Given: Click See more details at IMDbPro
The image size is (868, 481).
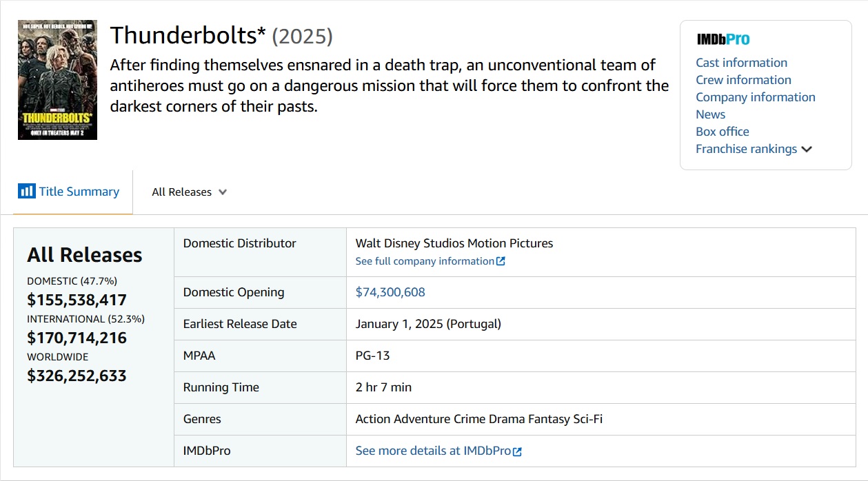Looking at the screenshot, I should (433, 451).
